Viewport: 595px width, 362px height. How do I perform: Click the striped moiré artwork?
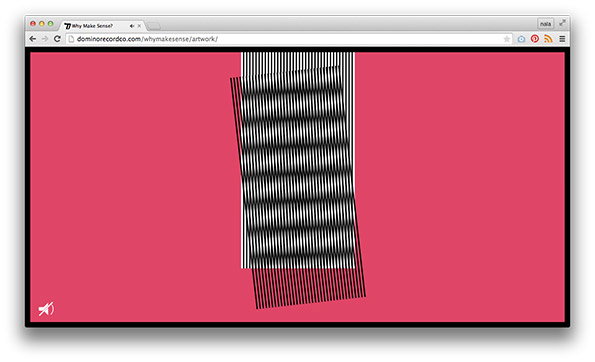coord(298,180)
